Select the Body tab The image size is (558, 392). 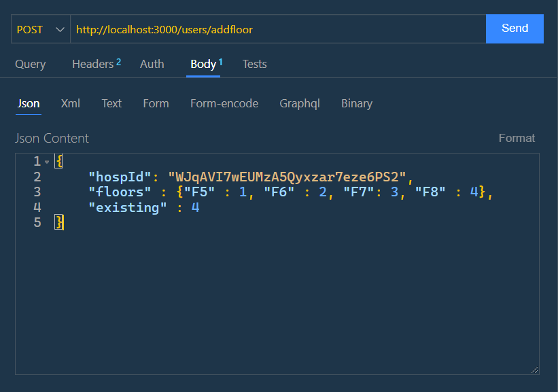click(204, 64)
